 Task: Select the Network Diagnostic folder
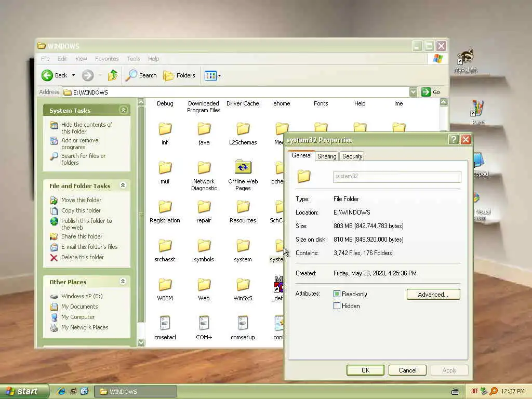(x=204, y=168)
